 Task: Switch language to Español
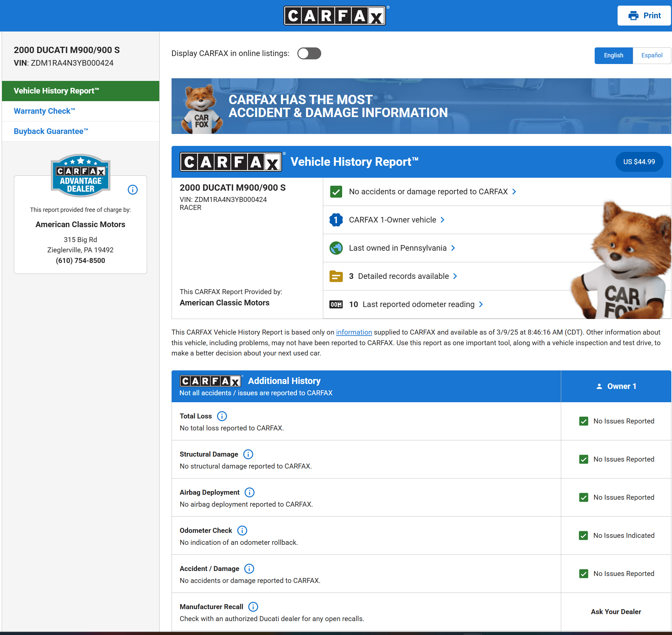[x=651, y=55]
